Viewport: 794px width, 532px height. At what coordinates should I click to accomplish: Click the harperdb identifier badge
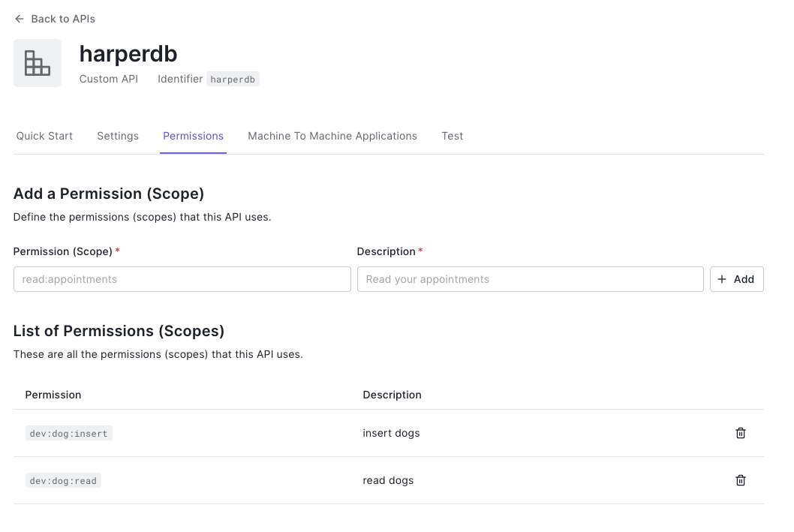click(233, 79)
